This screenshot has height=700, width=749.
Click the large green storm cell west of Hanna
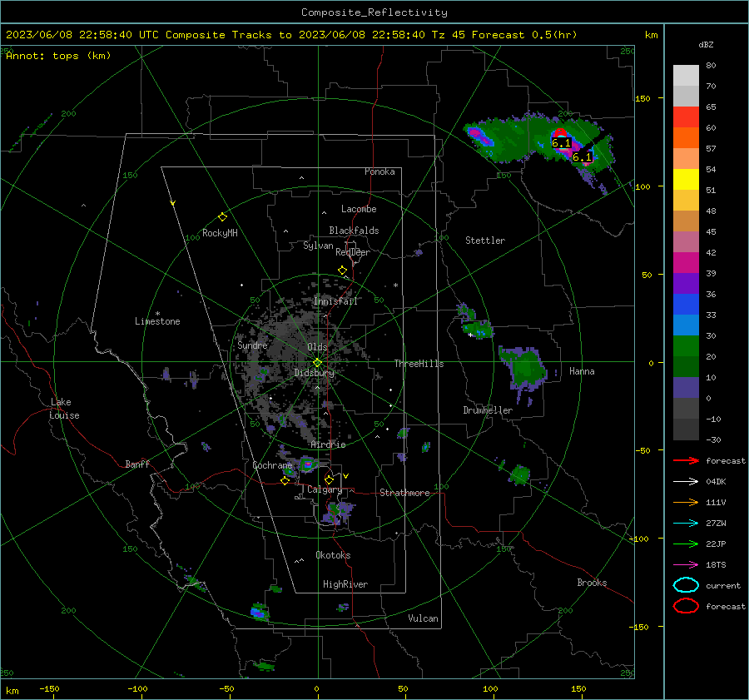coord(523,369)
